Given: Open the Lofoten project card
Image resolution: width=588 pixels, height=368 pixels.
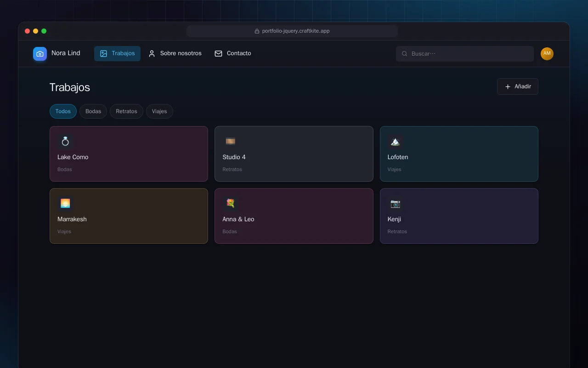Looking at the screenshot, I should (x=459, y=154).
